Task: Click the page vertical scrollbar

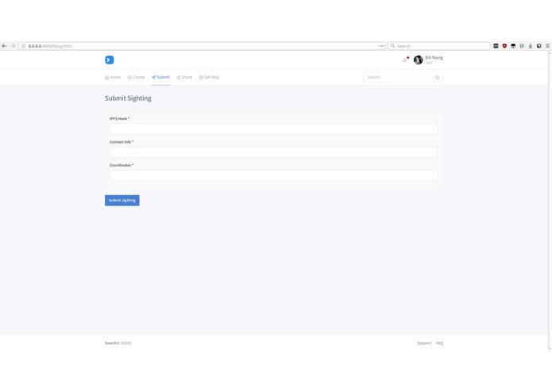Action: (x=550, y=201)
